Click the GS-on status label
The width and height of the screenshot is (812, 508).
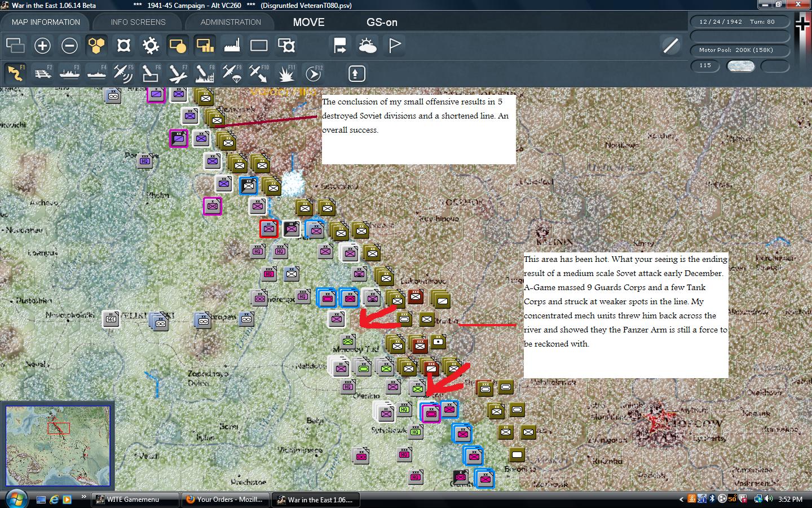pos(382,22)
